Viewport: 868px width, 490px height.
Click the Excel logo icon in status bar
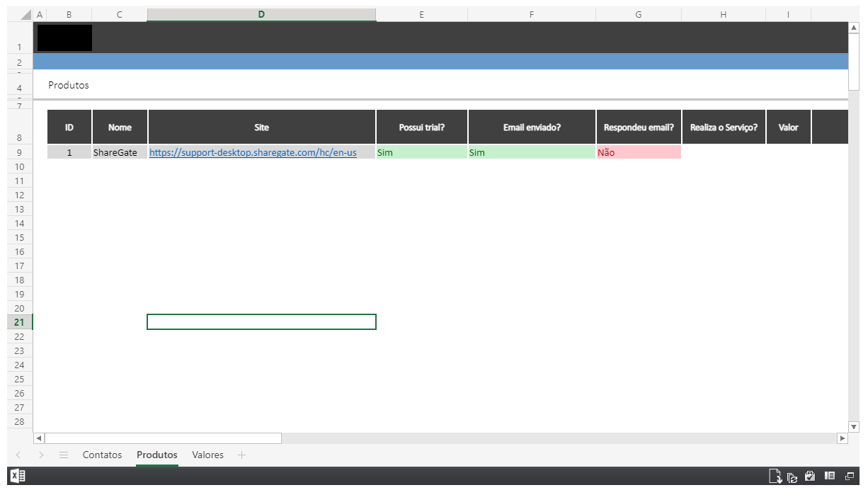click(x=17, y=477)
